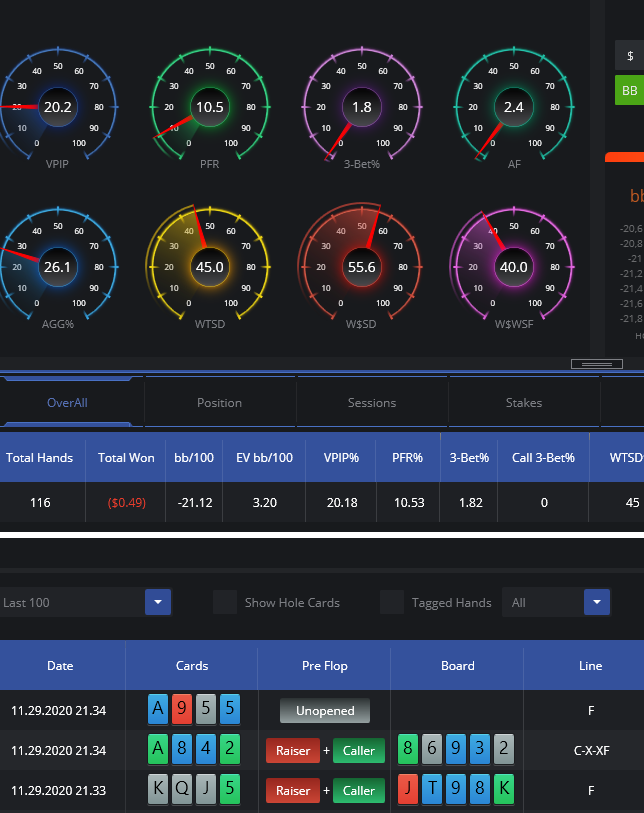
Task: Click the VPIP gauge showing 20.2
Action: (58, 107)
